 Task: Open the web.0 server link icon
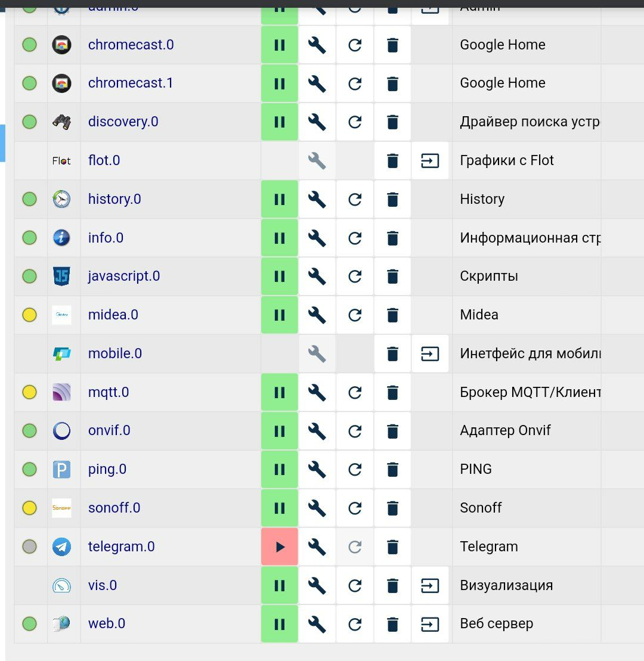[430, 624]
